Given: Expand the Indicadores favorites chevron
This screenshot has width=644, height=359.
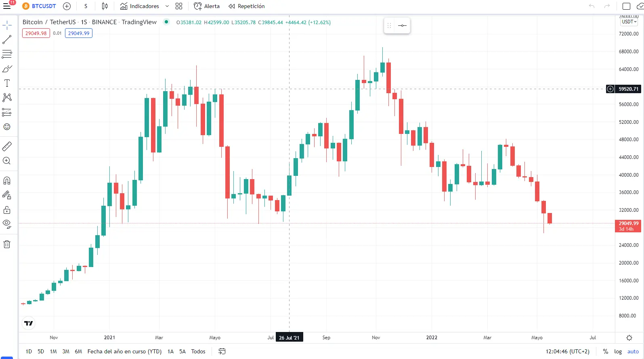Looking at the screenshot, I should click(167, 6).
